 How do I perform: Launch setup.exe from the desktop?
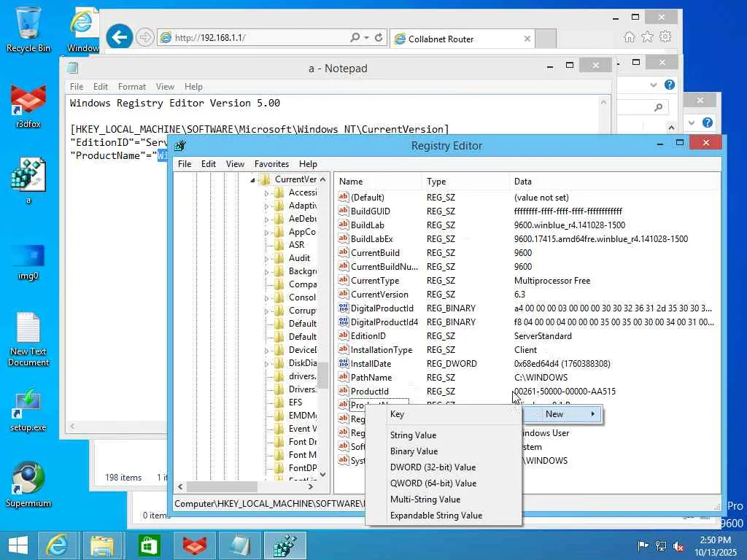(28, 411)
